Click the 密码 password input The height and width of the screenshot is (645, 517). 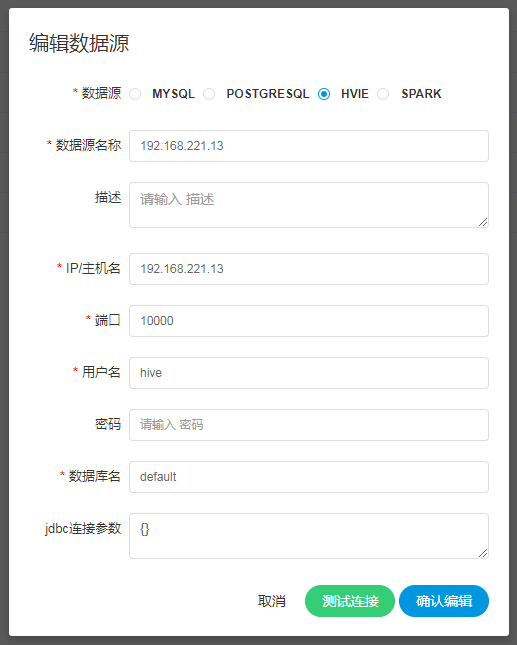point(308,425)
